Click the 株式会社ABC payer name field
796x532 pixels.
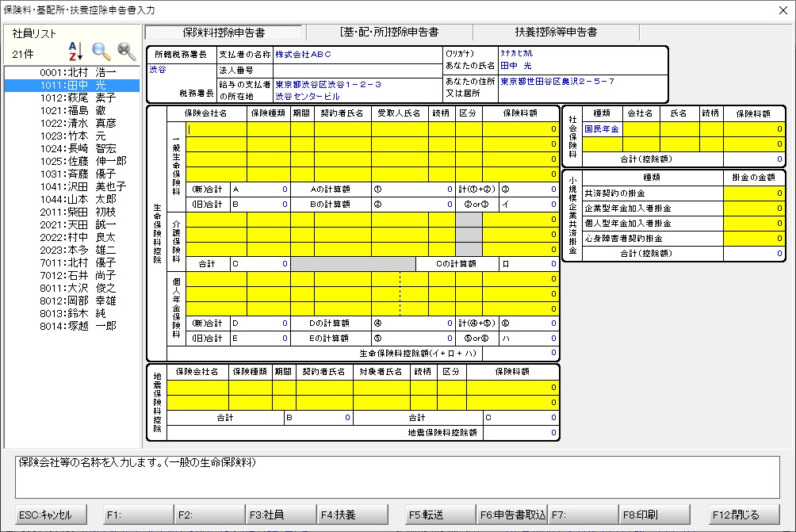[x=358, y=55]
